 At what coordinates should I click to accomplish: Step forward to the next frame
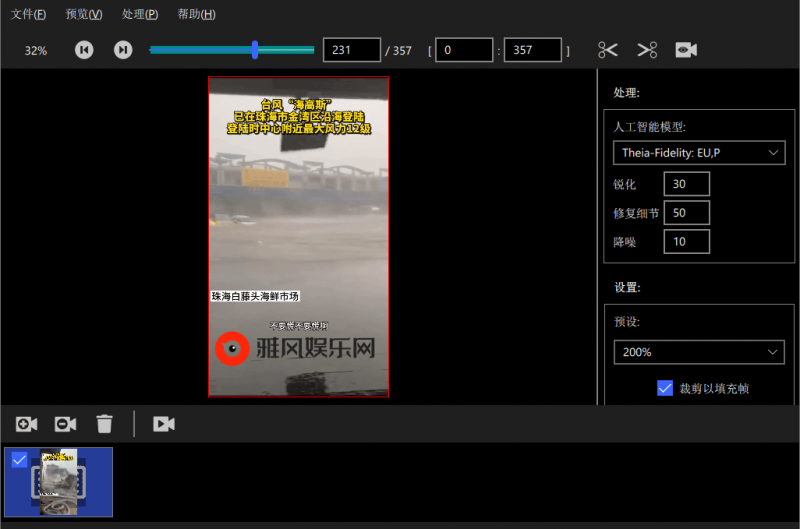pos(123,50)
